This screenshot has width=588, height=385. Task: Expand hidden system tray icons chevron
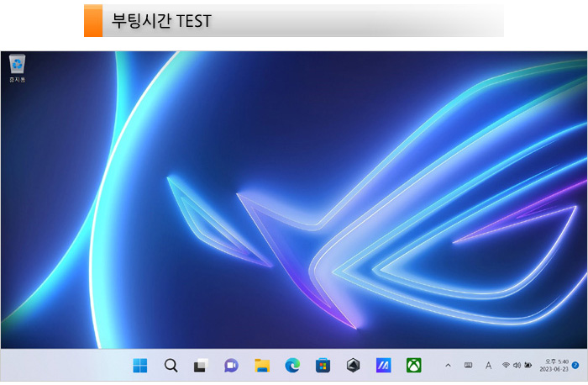pos(448,365)
